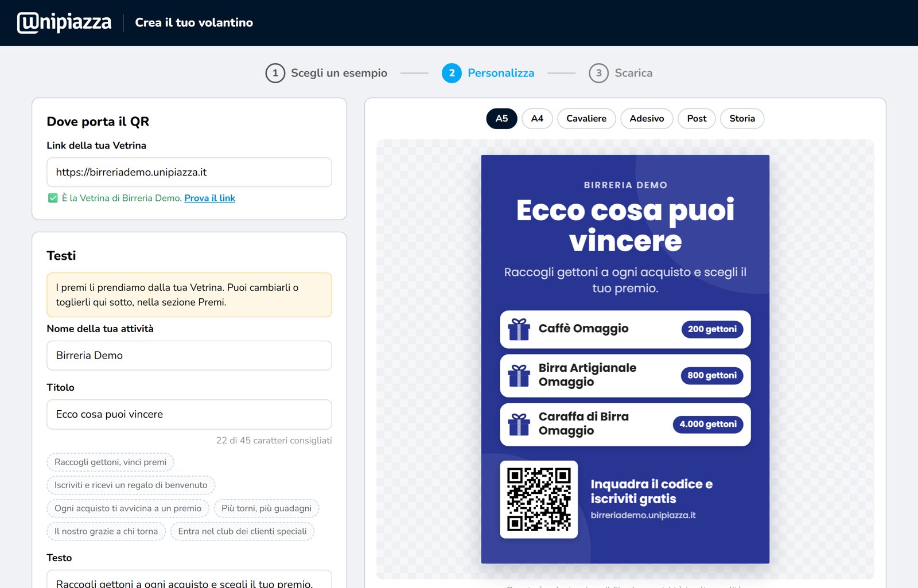Click the Nome della tua attività field
The height and width of the screenshot is (588, 918).
click(189, 356)
